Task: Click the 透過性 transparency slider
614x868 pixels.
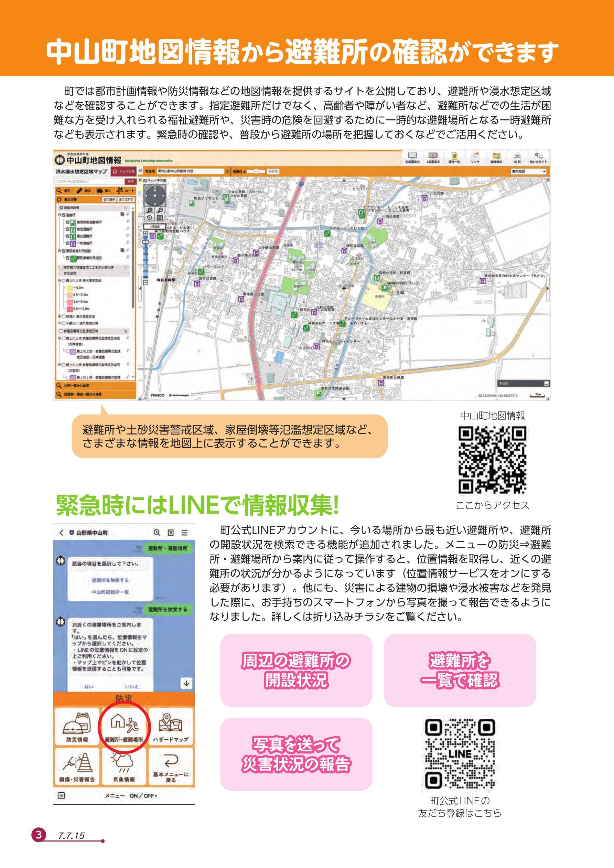Action: 256,171
